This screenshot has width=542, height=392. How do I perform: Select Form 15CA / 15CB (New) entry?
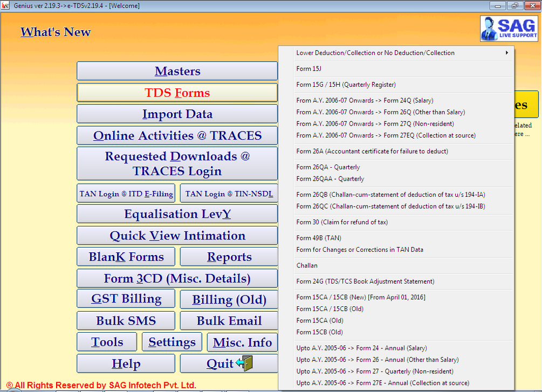pos(396,297)
